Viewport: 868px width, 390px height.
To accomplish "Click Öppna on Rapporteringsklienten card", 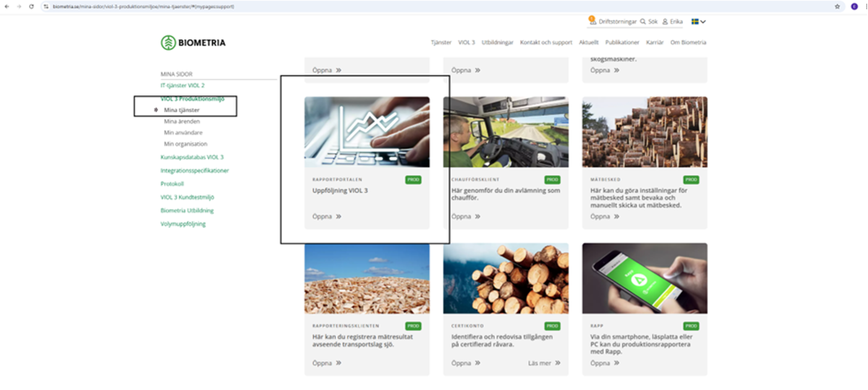I will coord(327,363).
